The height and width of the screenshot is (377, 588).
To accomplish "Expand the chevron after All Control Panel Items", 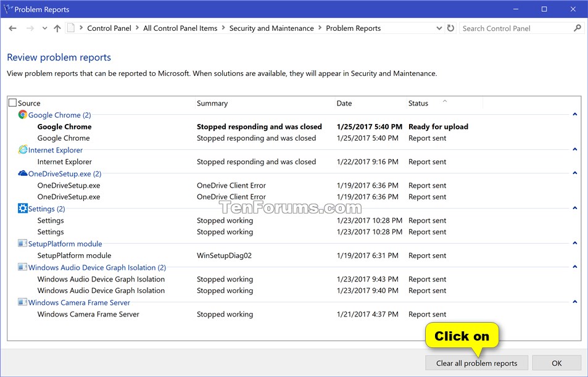I will (x=223, y=28).
